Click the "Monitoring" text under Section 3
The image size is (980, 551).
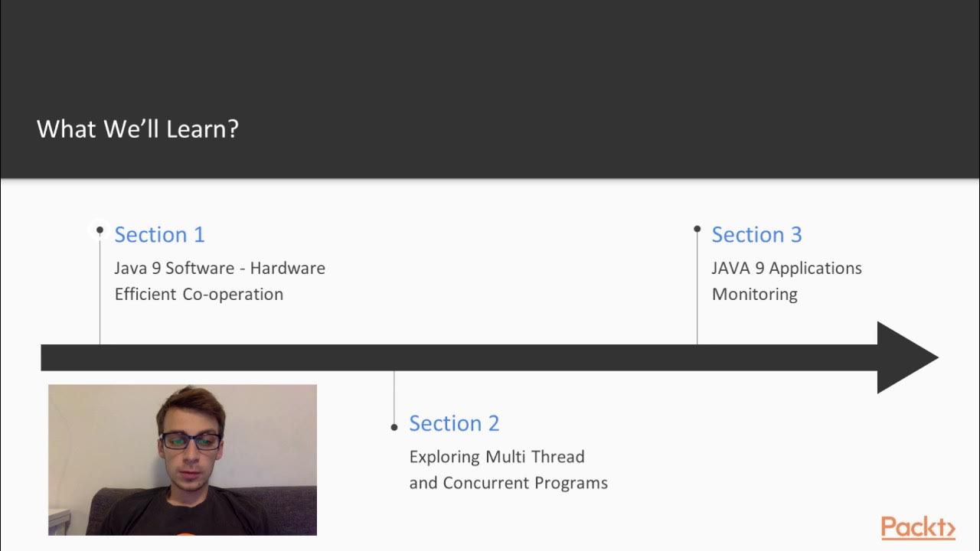click(755, 295)
